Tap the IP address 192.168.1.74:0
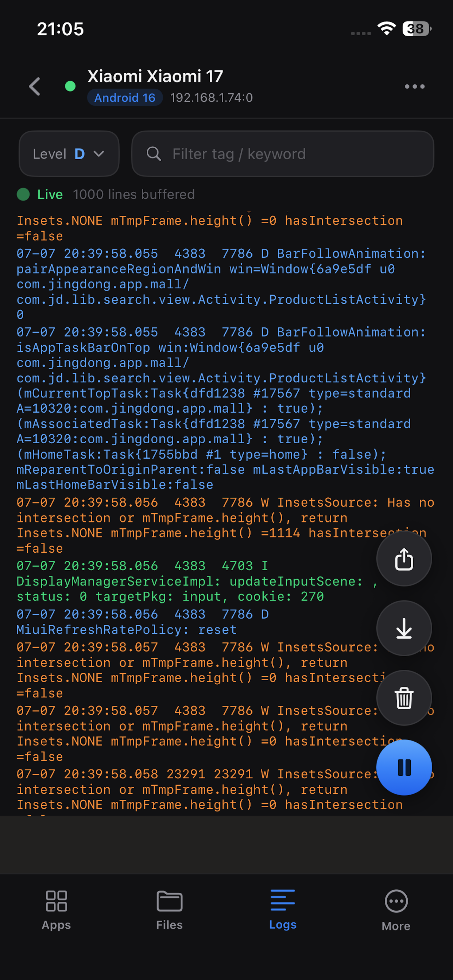 click(211, 98)
